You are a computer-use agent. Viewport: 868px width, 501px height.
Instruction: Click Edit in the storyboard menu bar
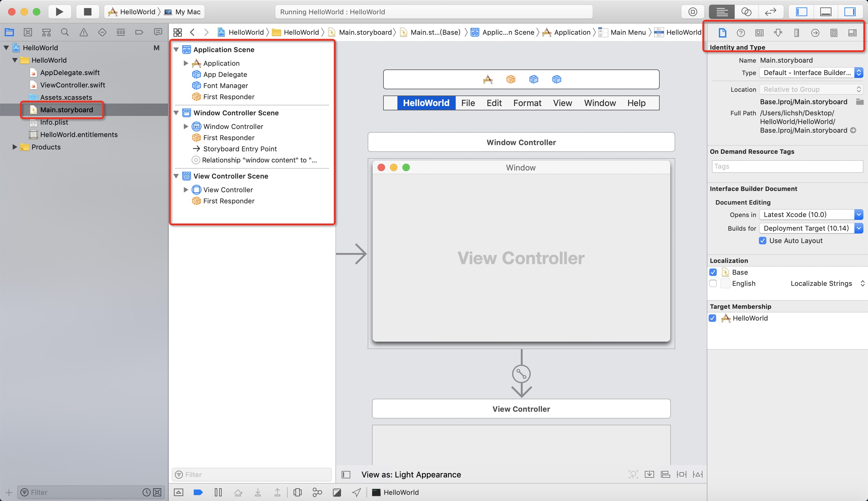coord(494,103)
